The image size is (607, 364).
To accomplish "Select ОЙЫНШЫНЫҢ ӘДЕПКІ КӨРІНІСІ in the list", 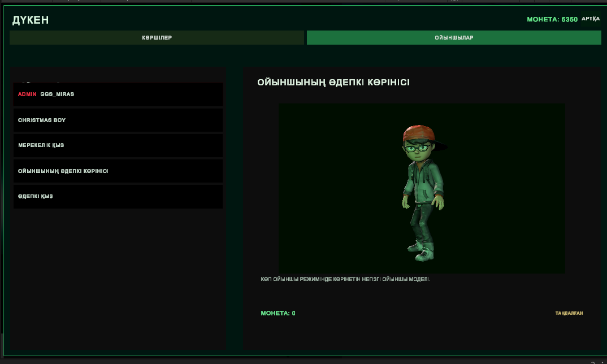I will click(x=118, y=171).
